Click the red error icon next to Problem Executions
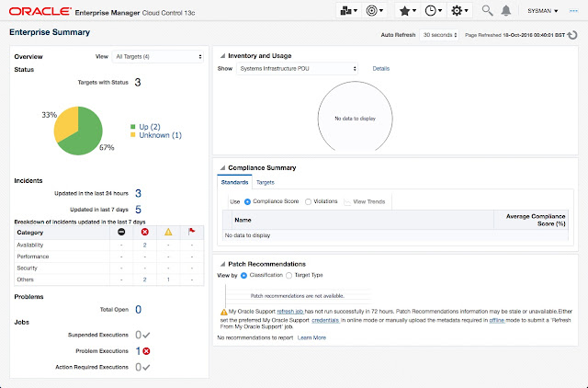 click(x=146, y=351)
